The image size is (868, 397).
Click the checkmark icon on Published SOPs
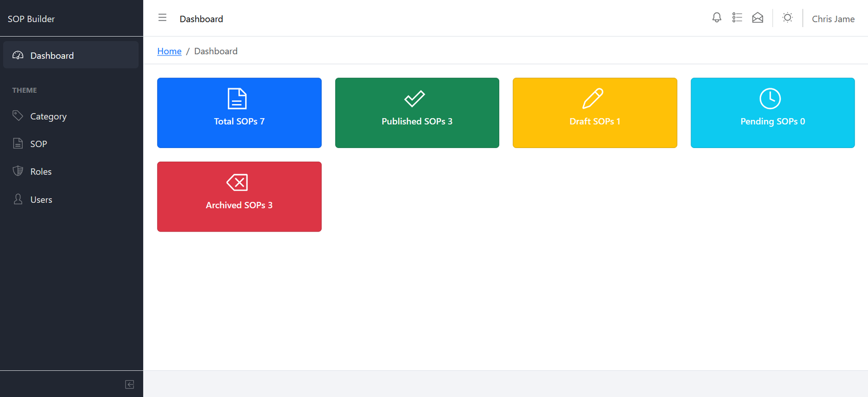coord(414,99)
